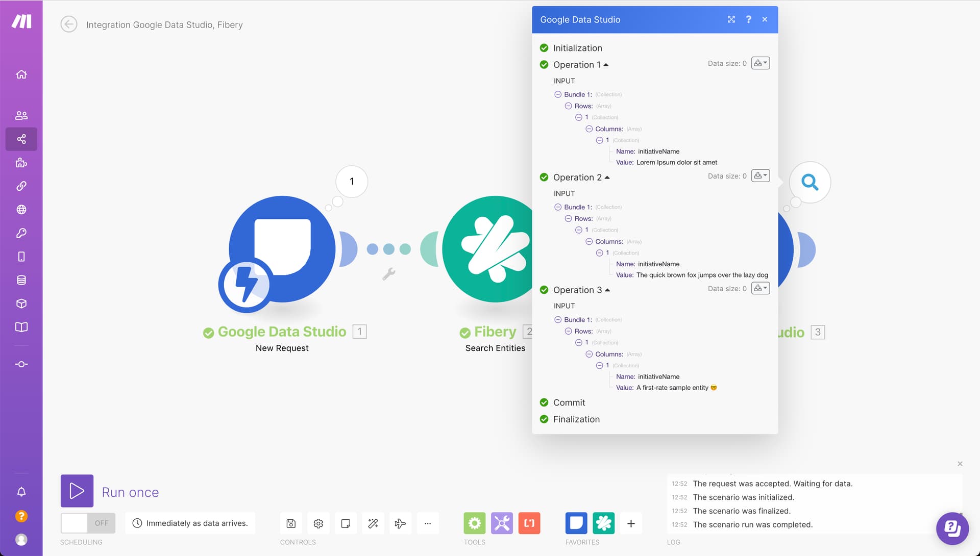Save the scenario with disk icon
Viewport: 980px width, 556px height.
tap(291, 523)
